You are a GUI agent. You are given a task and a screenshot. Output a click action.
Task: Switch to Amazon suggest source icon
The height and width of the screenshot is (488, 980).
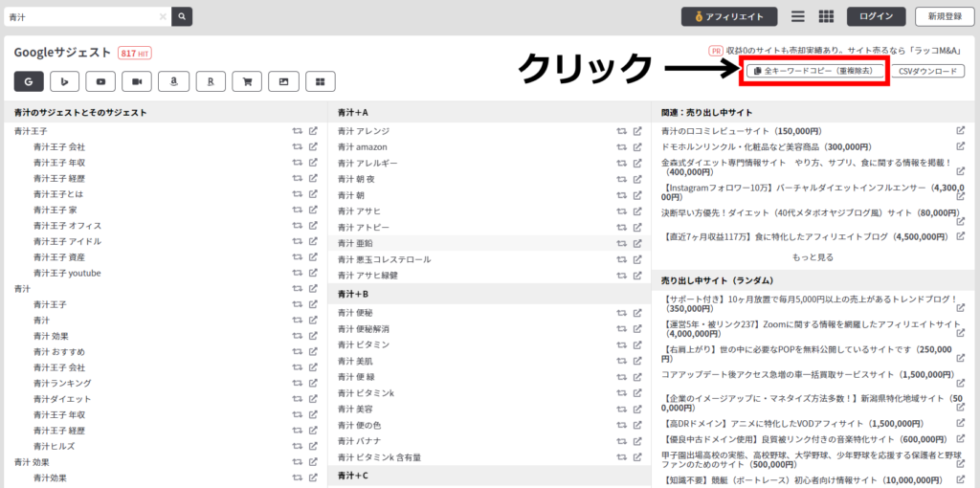pos(174,81)
